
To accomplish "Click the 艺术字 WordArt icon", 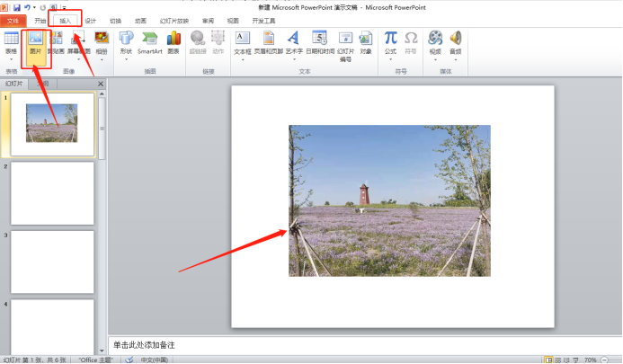I will pyautogui.click(x=294, y=42).
